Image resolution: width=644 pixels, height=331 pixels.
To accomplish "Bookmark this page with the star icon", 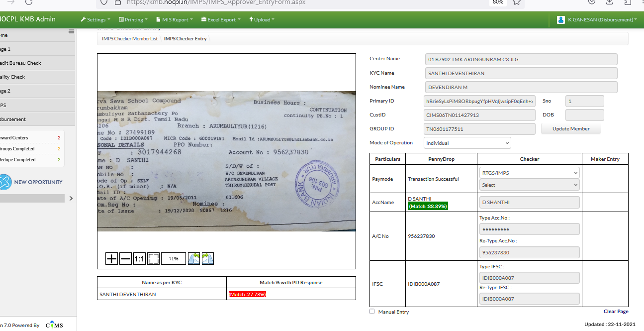I will pos(517,2).
